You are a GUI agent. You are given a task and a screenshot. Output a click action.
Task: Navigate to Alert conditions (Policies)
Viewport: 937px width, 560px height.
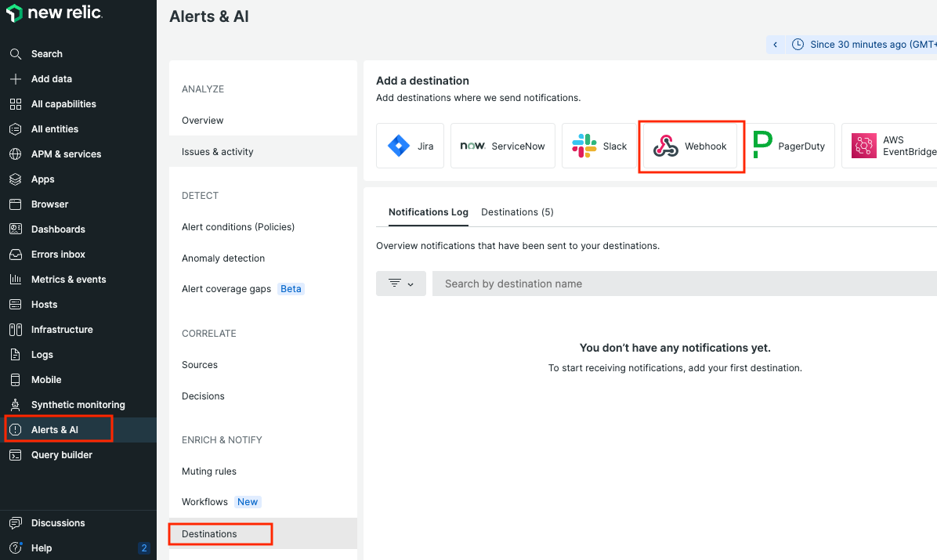coord(238,226)
